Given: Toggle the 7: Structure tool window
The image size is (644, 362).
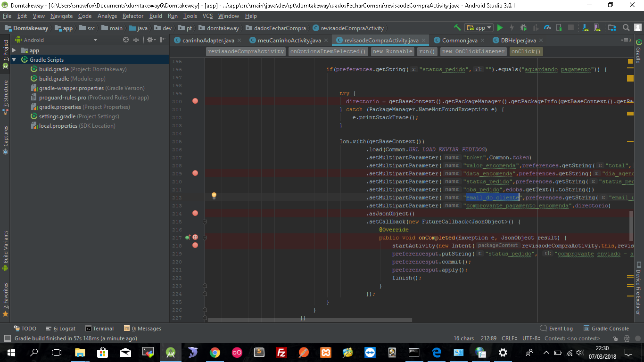Looking at the screenshot, I should click(5, 98).
